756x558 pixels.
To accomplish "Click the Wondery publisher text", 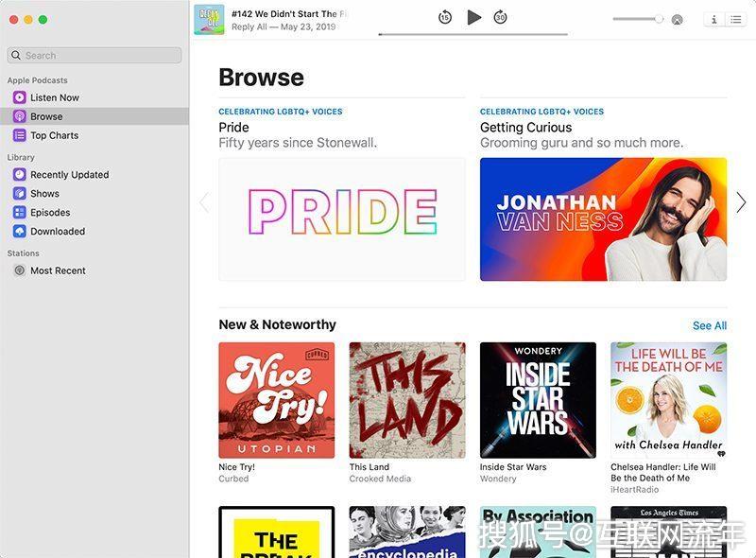I will 498,479.
